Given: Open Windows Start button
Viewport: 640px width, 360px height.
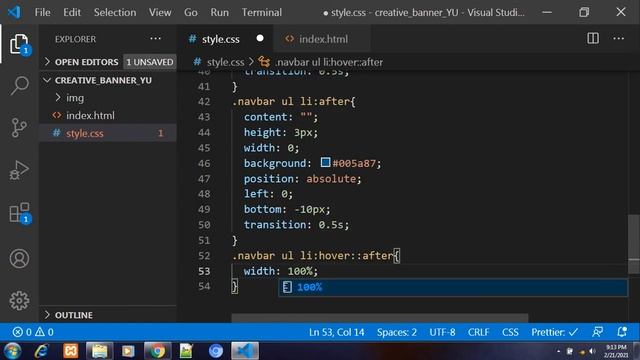Looking at the screenshot, I should pos(12,351).
